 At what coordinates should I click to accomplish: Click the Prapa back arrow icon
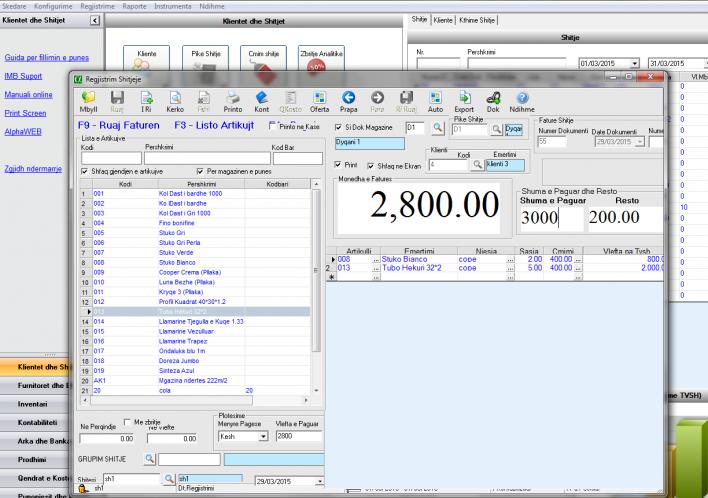pyautogui.click(x=348, y=101)
